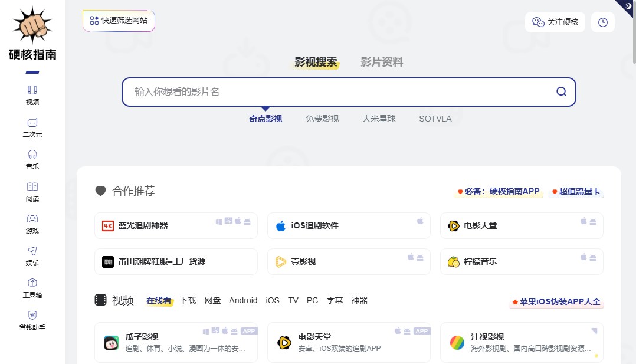The height and width of the screenshot is (364, 636).
Task: Click the 注视影视 rainbow icon
Action: [x=457, y=343]
